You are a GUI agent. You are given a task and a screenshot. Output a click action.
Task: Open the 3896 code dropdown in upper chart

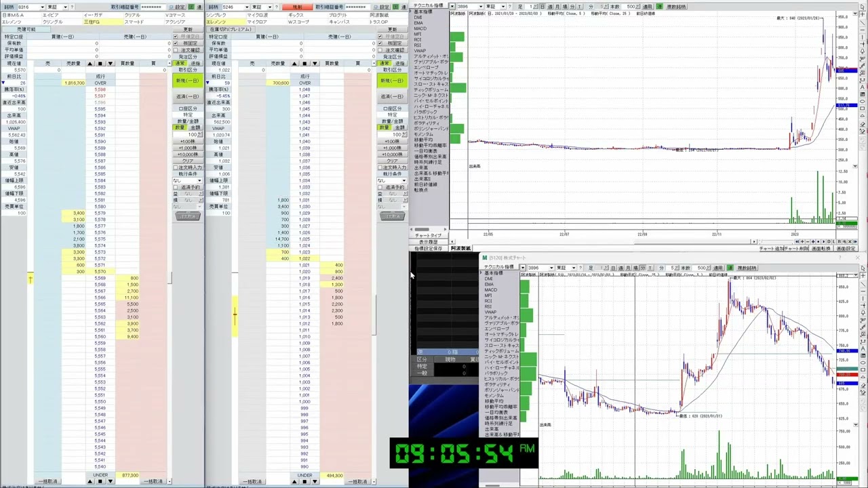pyautogui.click(x=480, y=6)
